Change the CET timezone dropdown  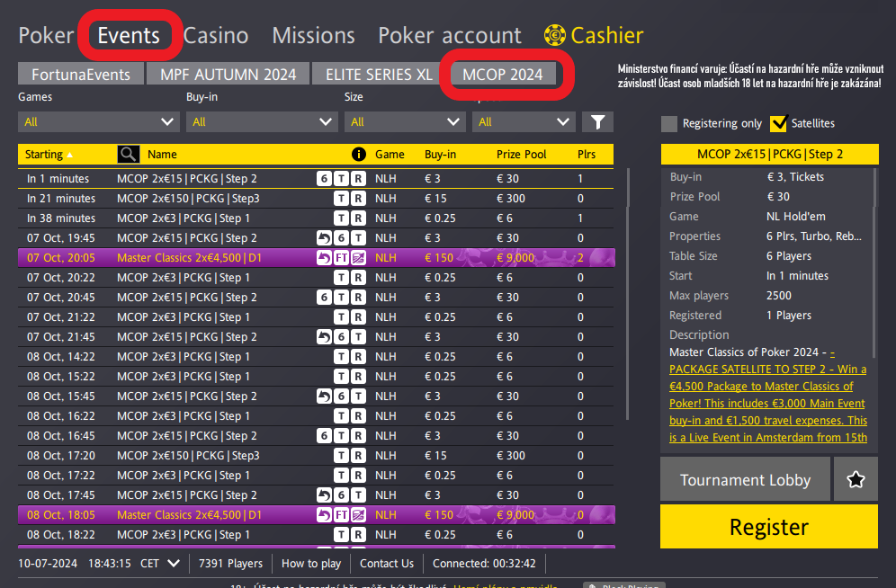click(160, 564)
